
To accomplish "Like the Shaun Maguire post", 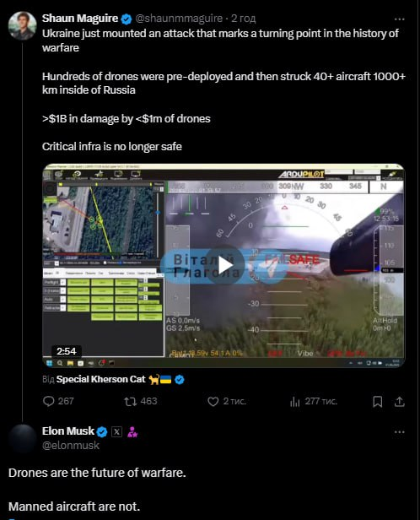I will [x=213, y=402].
